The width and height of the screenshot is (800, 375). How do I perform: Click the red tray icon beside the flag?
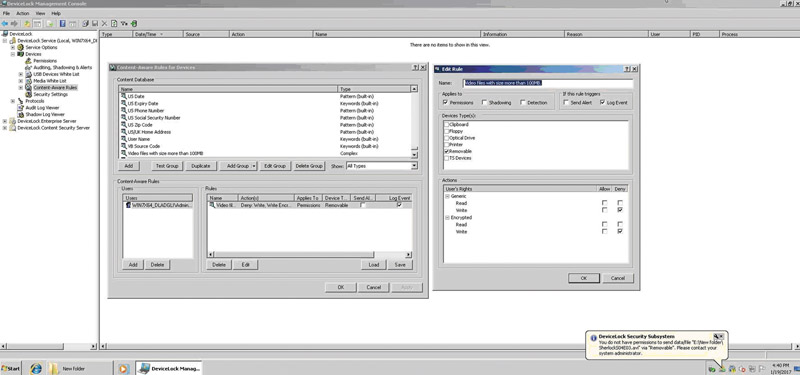(x=742, y=369)
